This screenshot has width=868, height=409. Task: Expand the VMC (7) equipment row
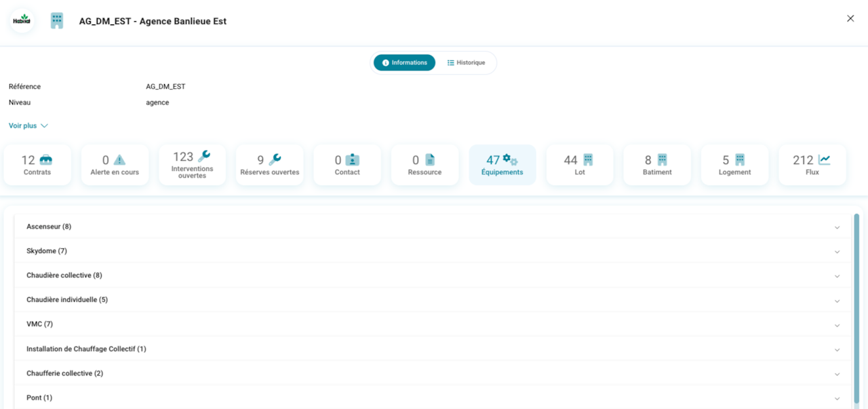click(x=433, y=324)
